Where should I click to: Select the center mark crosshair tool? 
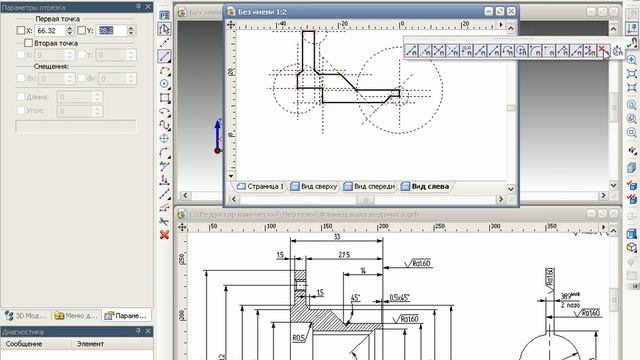[x=164, y=139]
